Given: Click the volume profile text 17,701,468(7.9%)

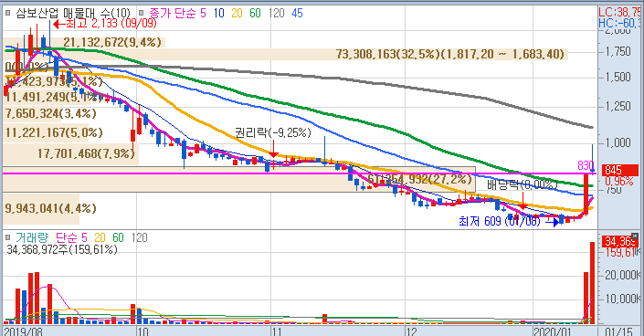Looking at the screenshot, I should tap(86, 153).
